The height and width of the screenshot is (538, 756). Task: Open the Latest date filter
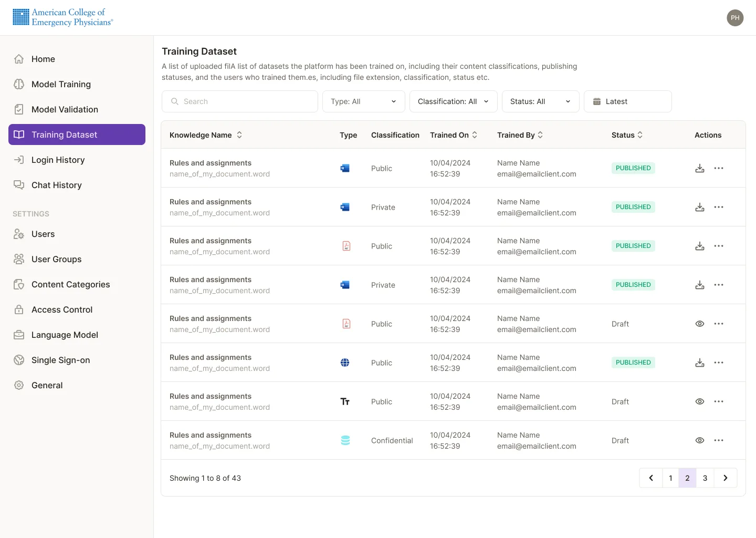[628, 101]
